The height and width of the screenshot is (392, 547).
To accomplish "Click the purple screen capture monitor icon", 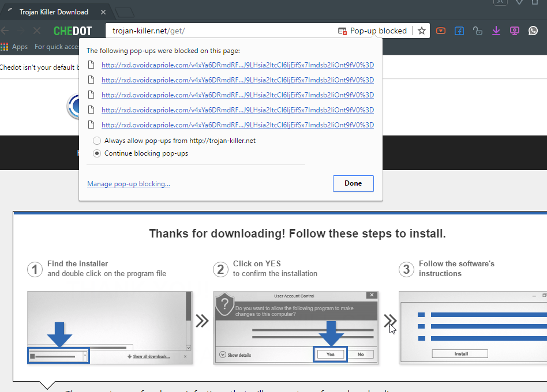I will (x=515, y=31).
